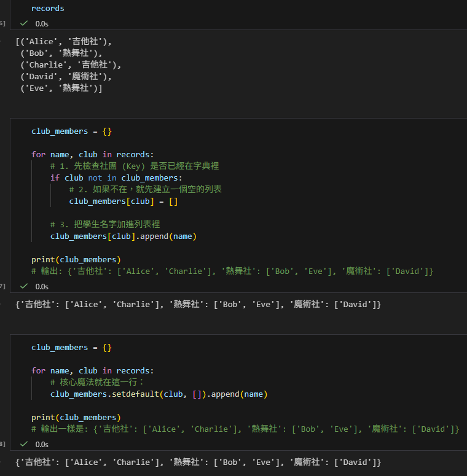Click the '# 1. 先檢查社團' comment line
Screen dimensions: 467x476
(x=135, y=166)
